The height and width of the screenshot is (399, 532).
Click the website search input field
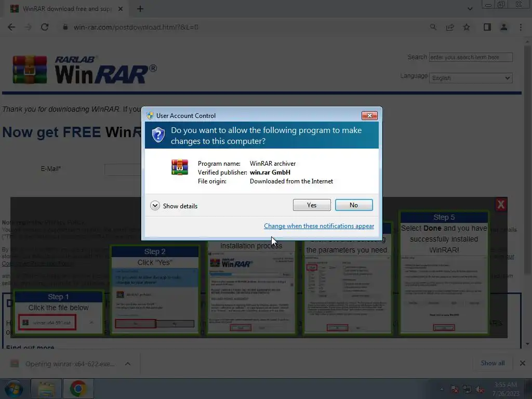[x=471, y=57]
